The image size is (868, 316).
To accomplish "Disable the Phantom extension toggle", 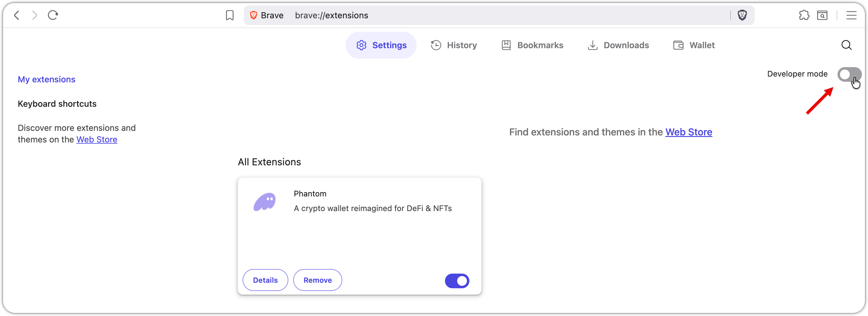I will 457,281.
